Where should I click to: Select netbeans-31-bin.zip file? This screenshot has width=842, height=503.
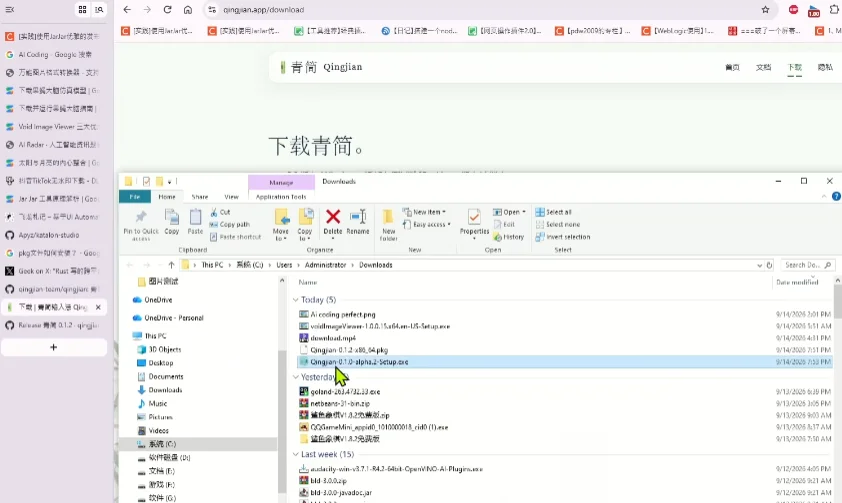click(340, 403)
